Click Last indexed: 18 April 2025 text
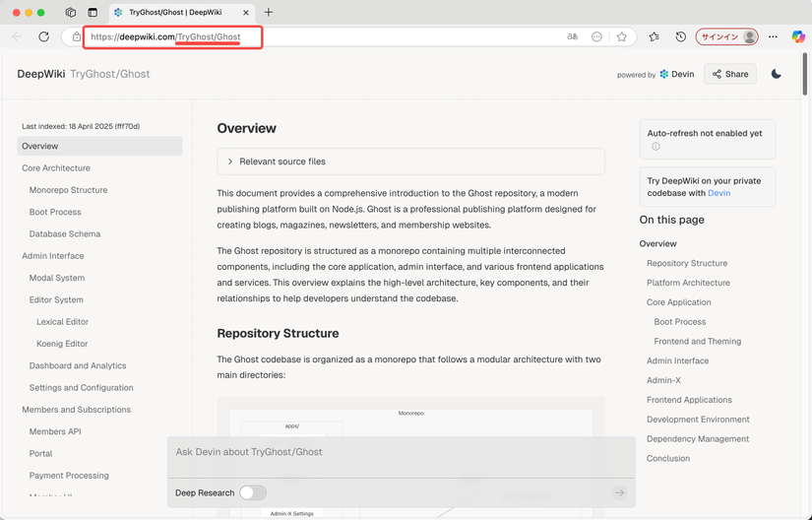This screenshot has height=520, width=812. tap(81, 126)
